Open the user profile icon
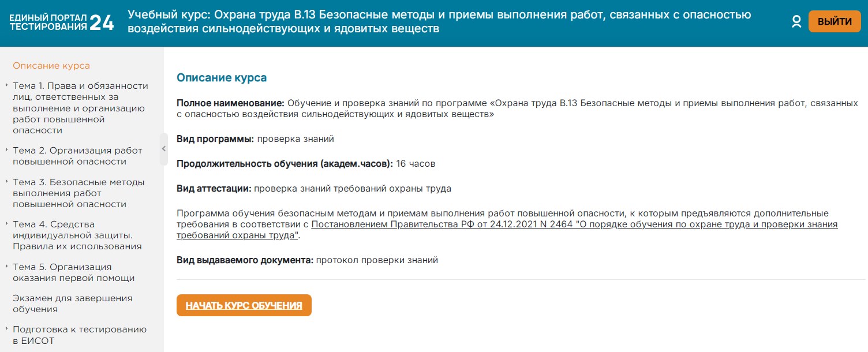Image resolution: width=868 pixels, height=352 pixels. (x=796, y=22)
